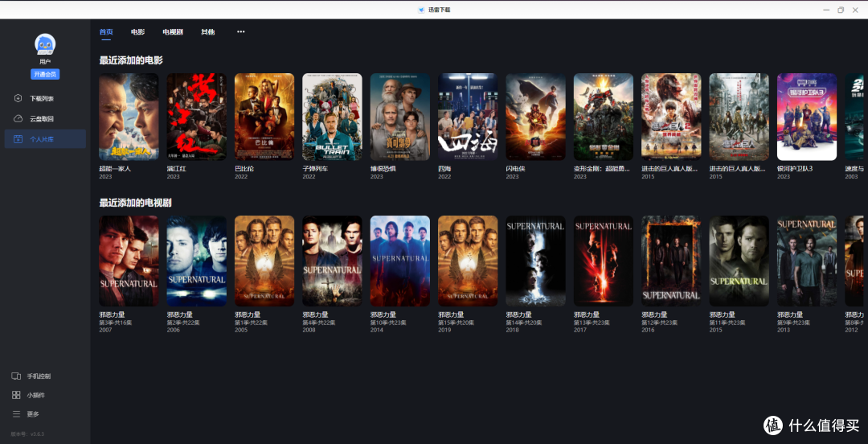This screenshot has width=868, height=444.
Task: Open 邪恶力量 season 10 poster
Action: coord(399,261)
